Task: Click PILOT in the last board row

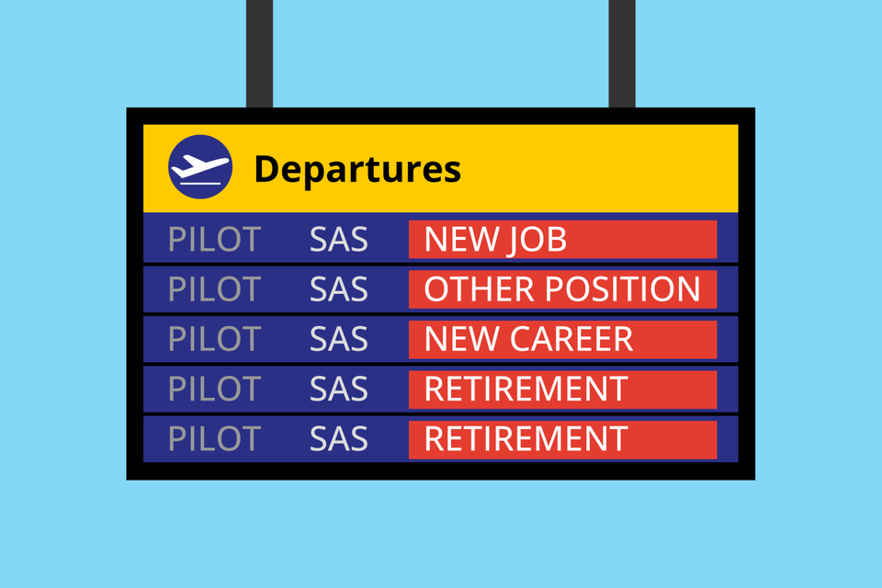Action: [214, 438]
